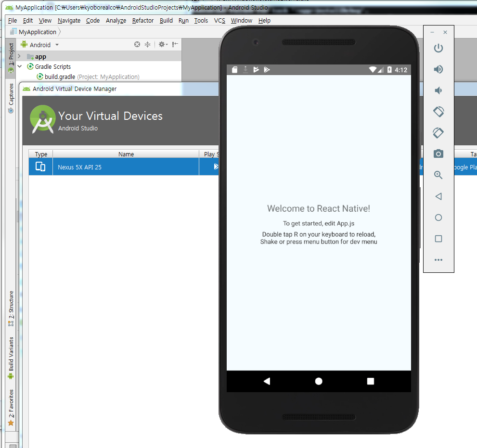Open the Build Variants side tab
The width and height of the screenshot is (477, 448).
point(11,358)
